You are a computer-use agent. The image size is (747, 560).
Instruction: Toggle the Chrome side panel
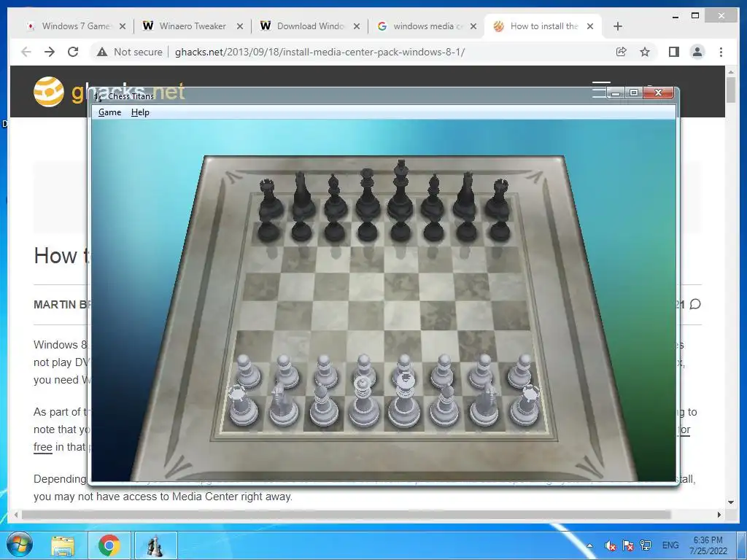click(x=673, y=52)
